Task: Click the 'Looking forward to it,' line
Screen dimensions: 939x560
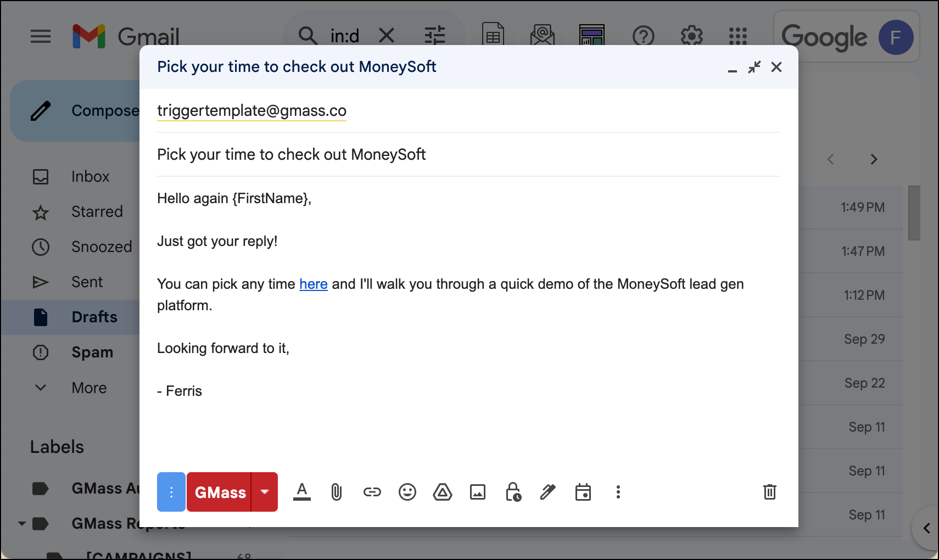Action: point(223,348)
